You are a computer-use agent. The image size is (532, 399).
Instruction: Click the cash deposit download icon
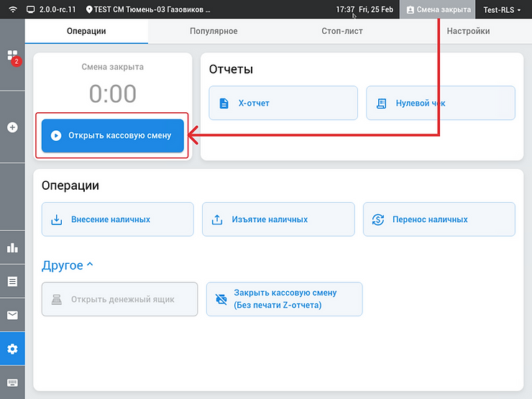click(56, 219)
